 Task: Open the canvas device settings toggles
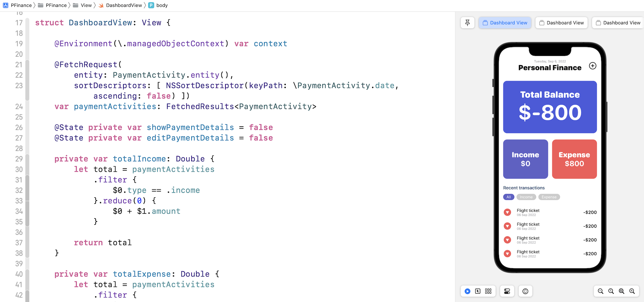[x=507, y=291]
